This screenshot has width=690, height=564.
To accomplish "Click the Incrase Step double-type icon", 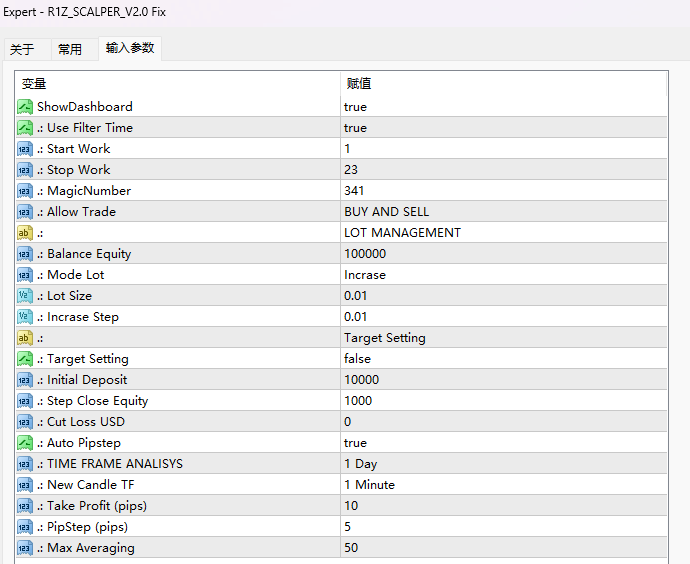I will click(x=25, y=317).
